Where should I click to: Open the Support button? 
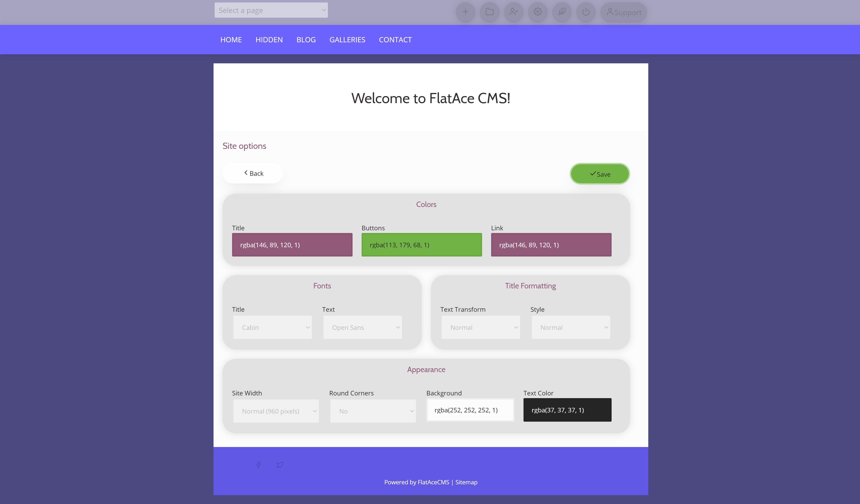click(624, 12)
